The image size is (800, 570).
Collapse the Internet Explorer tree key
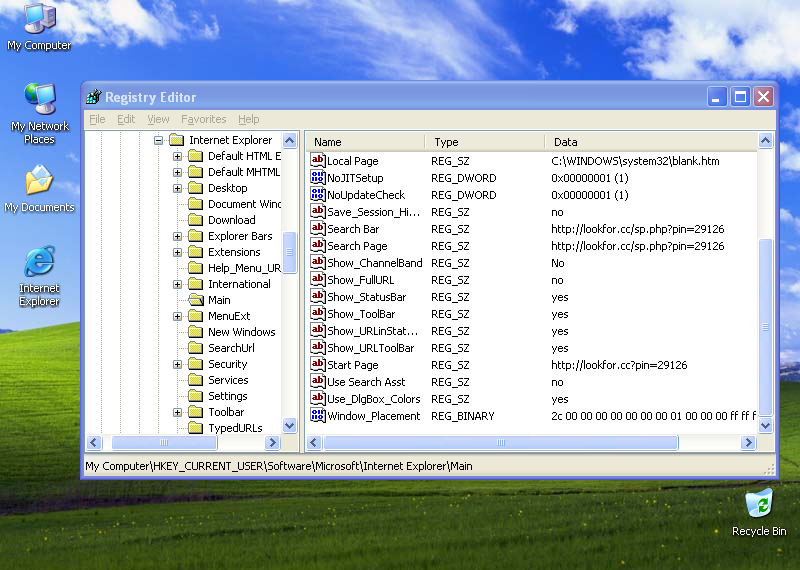159,140
